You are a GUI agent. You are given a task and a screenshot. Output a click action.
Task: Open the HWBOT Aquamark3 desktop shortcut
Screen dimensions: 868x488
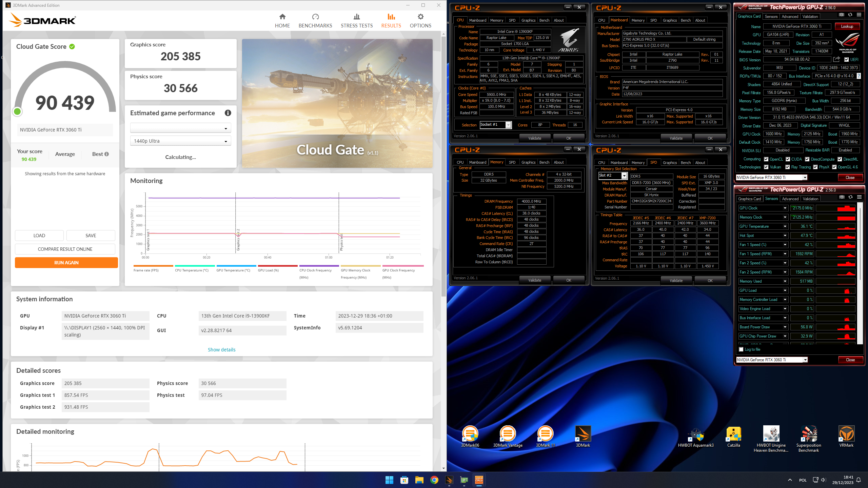[696, 436]
